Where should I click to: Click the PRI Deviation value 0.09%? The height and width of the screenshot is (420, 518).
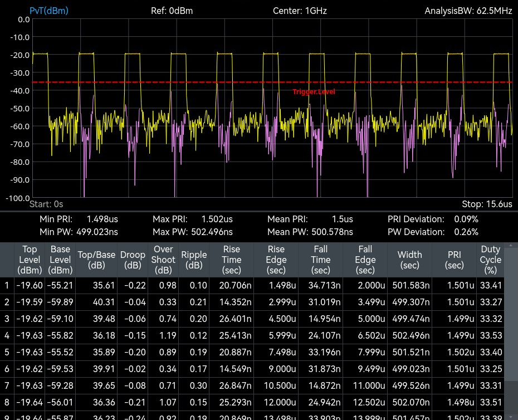tap(466, 219)
